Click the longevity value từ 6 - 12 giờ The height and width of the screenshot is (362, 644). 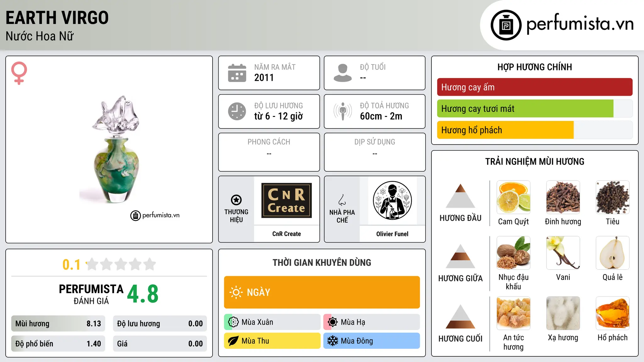[279, 116]
